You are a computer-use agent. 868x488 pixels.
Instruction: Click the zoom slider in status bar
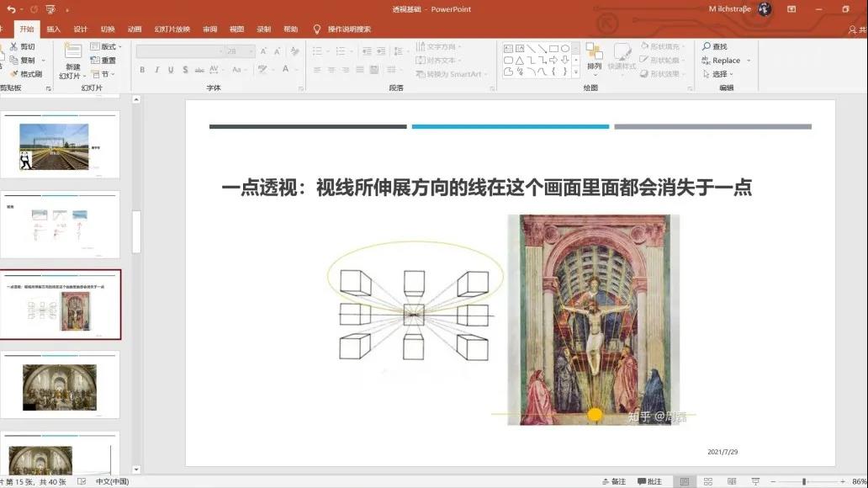pyautogui.click(x=803, y=481)
